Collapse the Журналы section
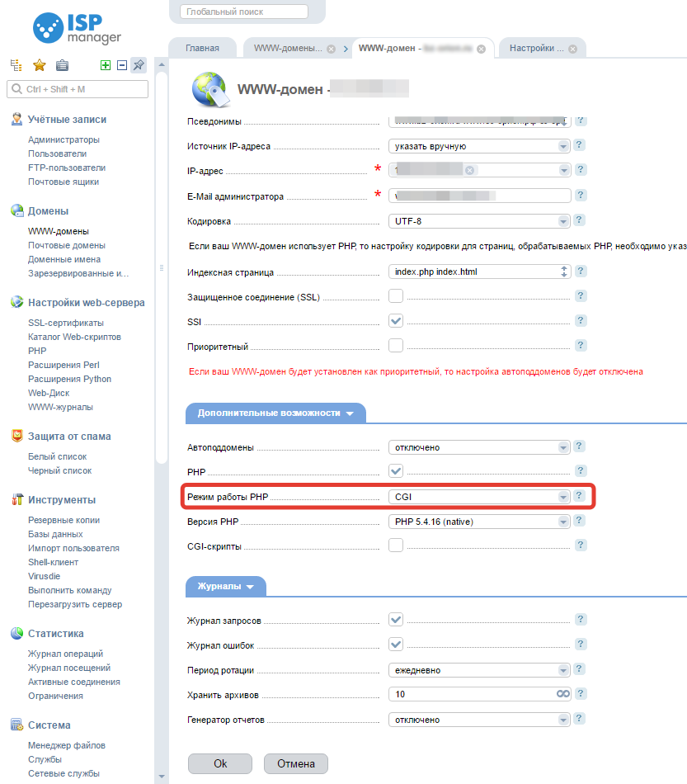Image resolution: width=687 pixels, height=784 pixels. (225, 586)
